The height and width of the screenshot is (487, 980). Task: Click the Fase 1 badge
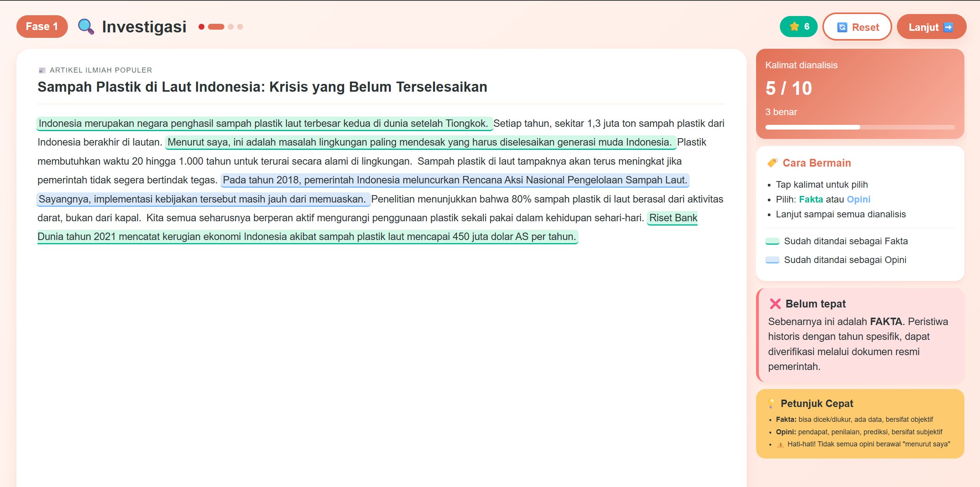coord(42,27)
